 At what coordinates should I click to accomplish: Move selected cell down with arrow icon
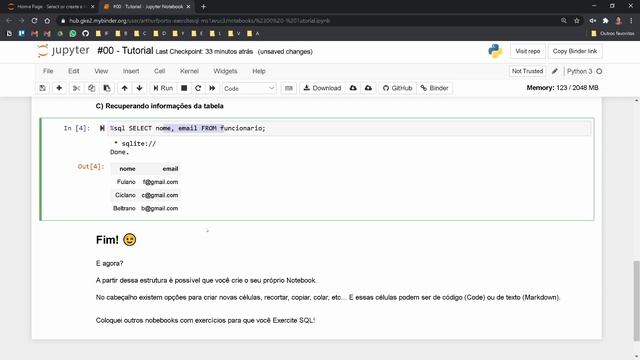pos(140,88)
